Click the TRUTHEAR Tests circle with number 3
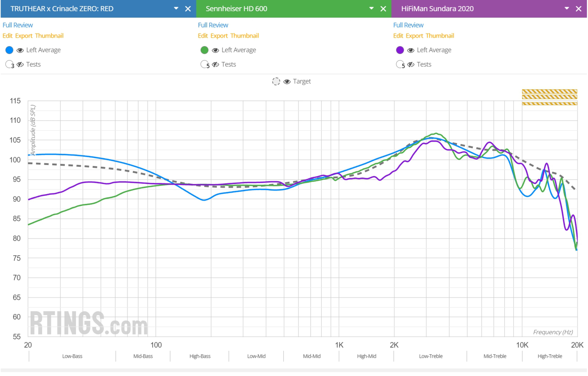The width and height of the screenshot is (588, 376). click(x=9, y=64)
